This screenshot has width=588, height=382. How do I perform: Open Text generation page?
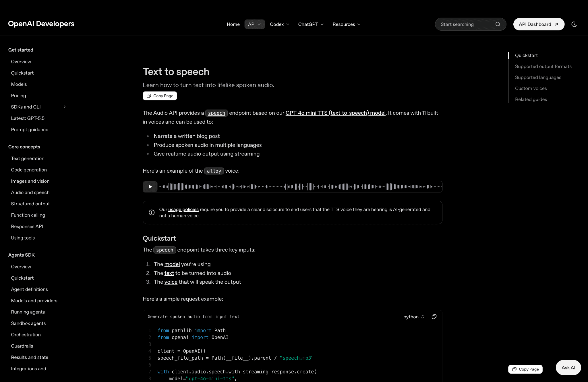(x=28, y=159)
